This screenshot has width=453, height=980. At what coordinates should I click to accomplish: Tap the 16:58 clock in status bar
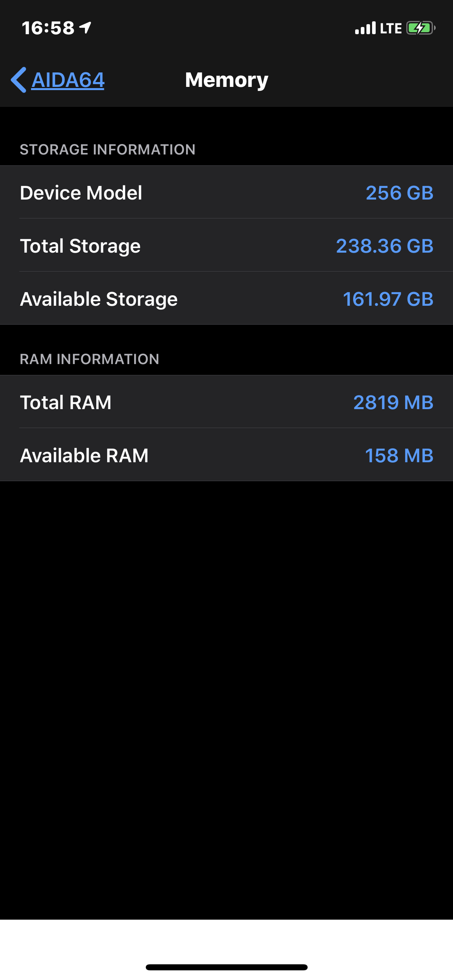pos(48,28)
